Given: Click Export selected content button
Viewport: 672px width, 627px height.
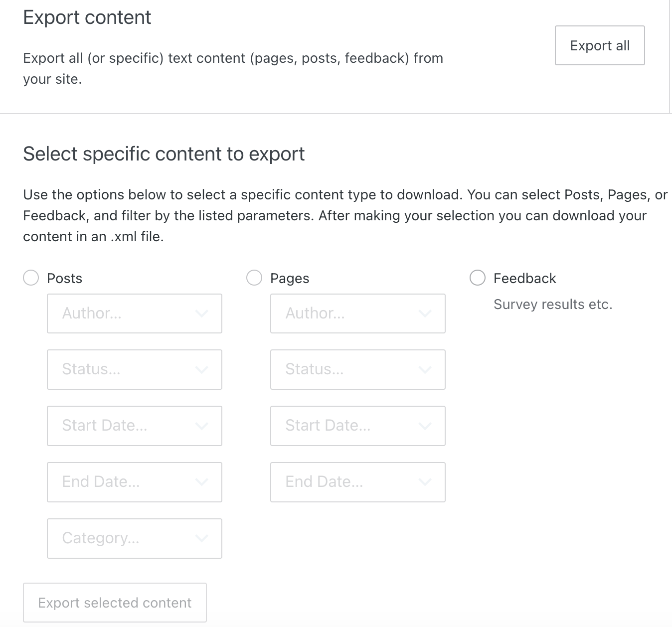Looking at the screenshot, I should coord(115,603).
